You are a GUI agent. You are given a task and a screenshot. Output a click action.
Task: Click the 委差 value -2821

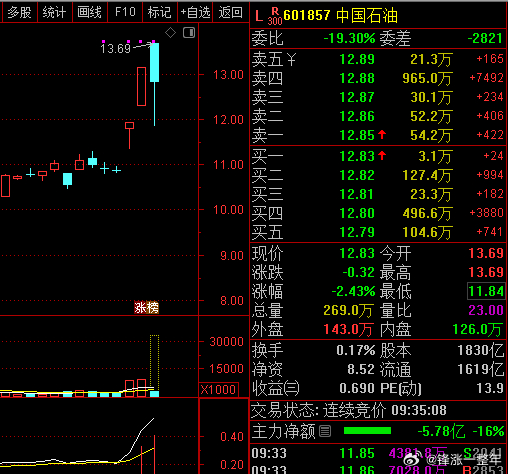(x=485, y=38)
